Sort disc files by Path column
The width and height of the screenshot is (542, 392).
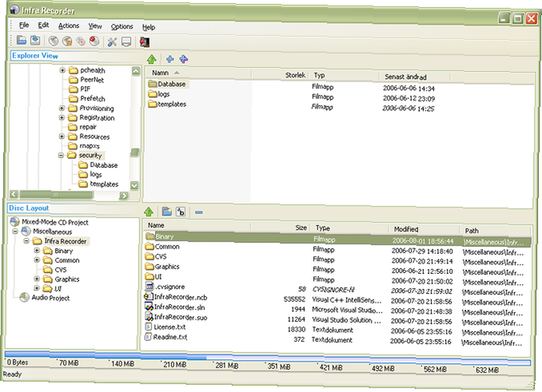(x=495, y=231)
